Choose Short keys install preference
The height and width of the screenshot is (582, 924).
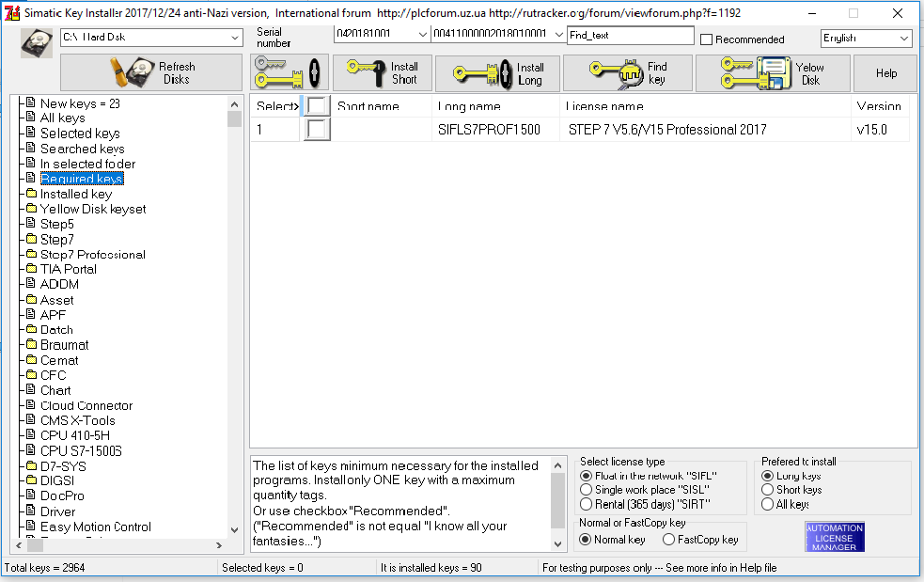coord(767,490)
